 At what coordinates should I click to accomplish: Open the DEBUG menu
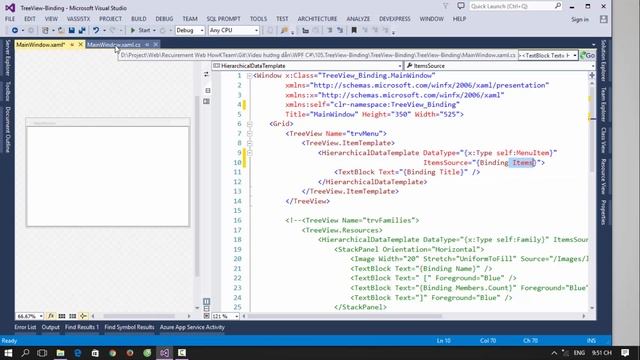[x=164, y=19]
